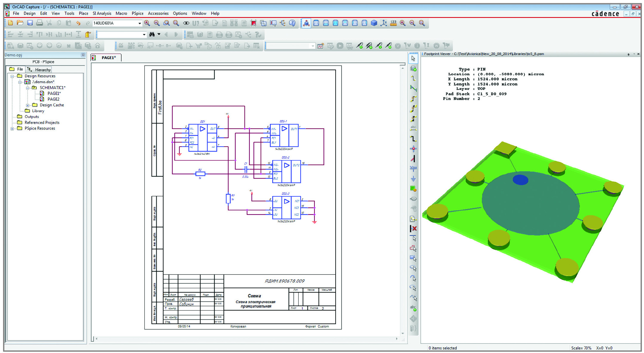Collapse the Design Resources tree node

click(12, 76)
